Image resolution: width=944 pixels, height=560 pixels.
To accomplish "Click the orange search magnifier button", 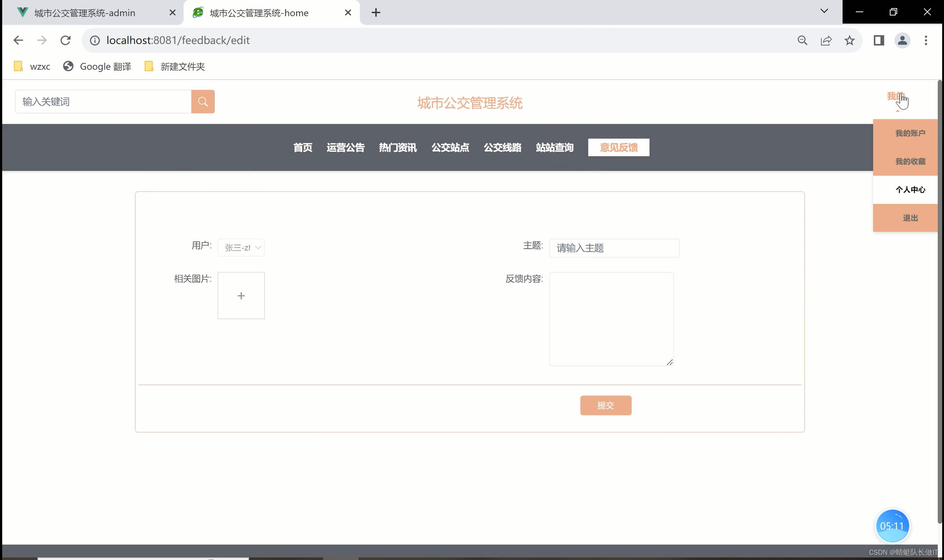I will [x=203, y=101].
